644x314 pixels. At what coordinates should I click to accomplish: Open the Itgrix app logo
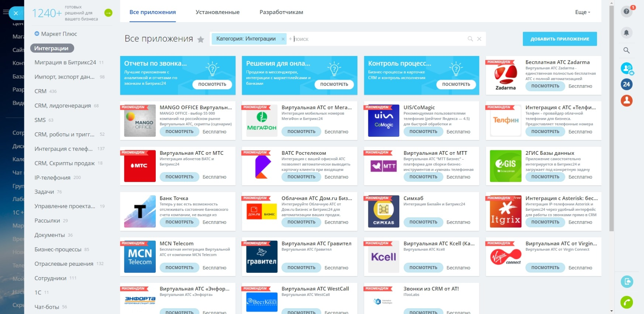pyautogui.click(x=506, y=211)
